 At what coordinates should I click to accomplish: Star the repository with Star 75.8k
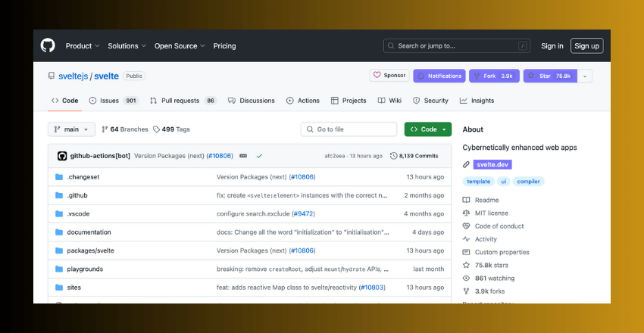tap(550, 76)
